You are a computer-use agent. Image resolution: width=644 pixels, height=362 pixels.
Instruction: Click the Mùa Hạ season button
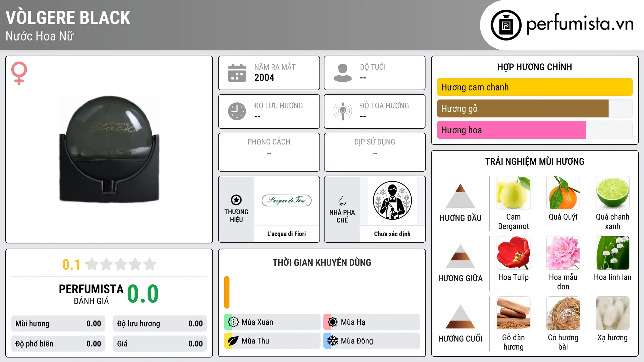[x=371, y=322]
